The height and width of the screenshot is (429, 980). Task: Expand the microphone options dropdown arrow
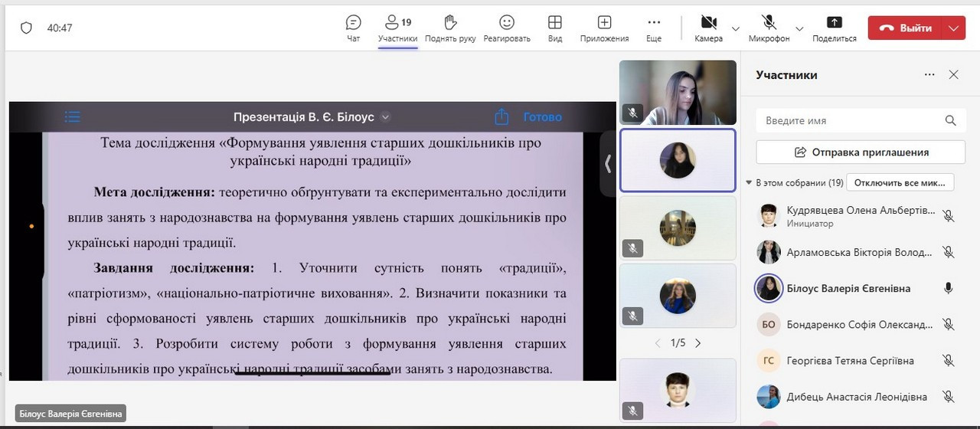799,28
